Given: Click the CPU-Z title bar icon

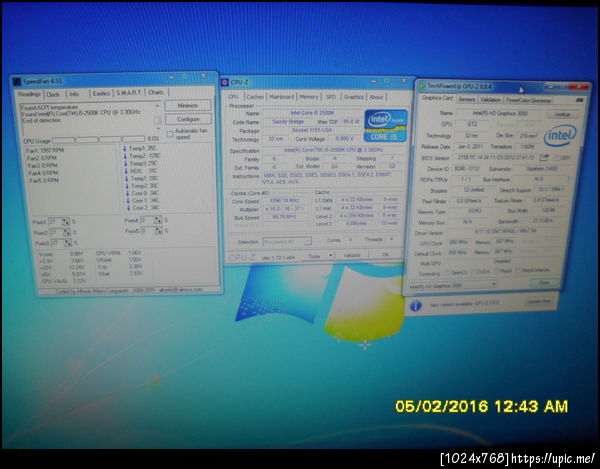Looking at the screenshot, I should [x=225, y=82].
